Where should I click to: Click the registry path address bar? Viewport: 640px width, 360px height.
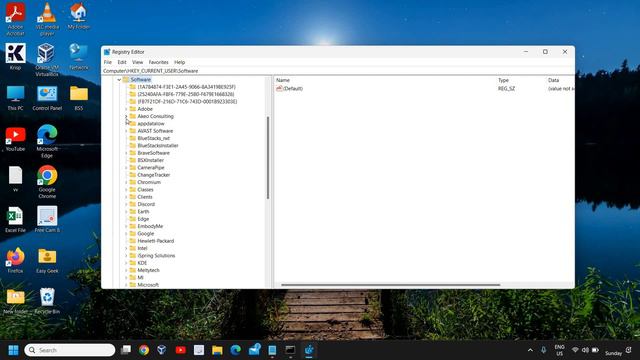338,71
